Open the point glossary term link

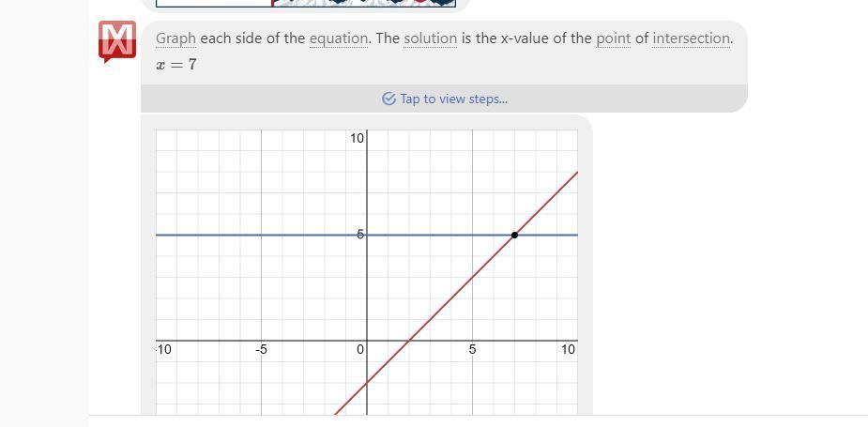613,38
